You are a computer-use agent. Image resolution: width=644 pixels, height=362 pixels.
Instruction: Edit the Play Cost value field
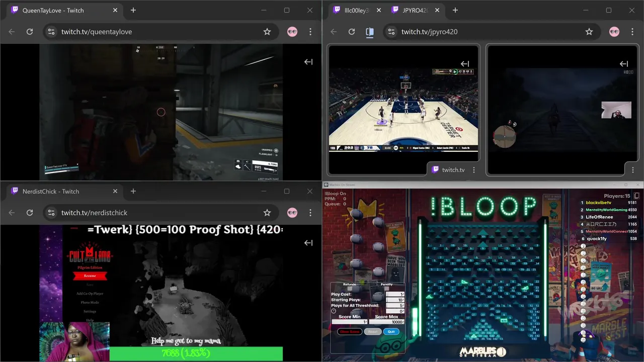click(395, 294)
